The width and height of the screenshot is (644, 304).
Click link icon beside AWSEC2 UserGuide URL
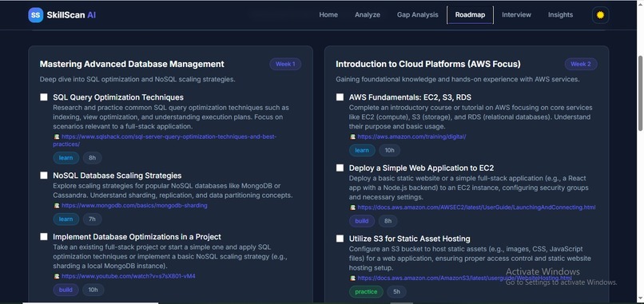[353, 207]
